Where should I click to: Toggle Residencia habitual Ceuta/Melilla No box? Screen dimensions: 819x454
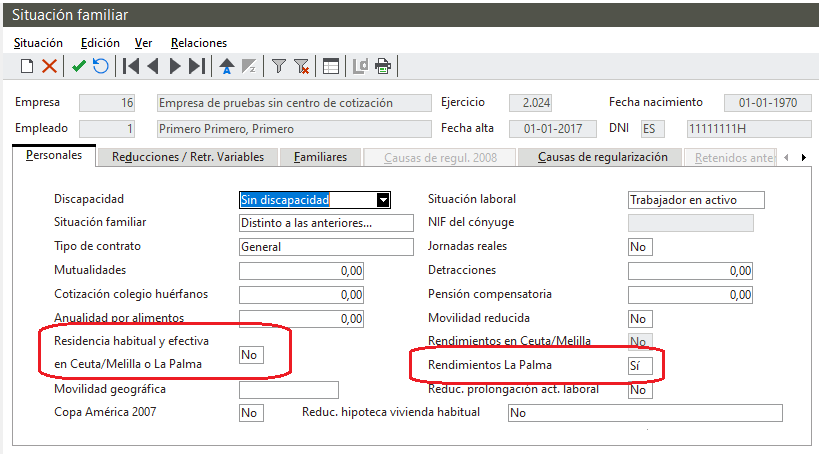[252, 354]
